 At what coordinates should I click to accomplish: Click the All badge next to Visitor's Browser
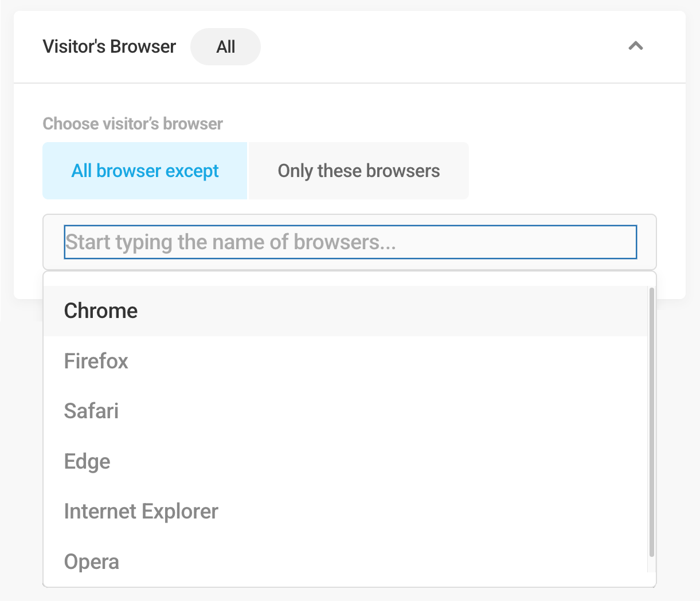[225, 46]
